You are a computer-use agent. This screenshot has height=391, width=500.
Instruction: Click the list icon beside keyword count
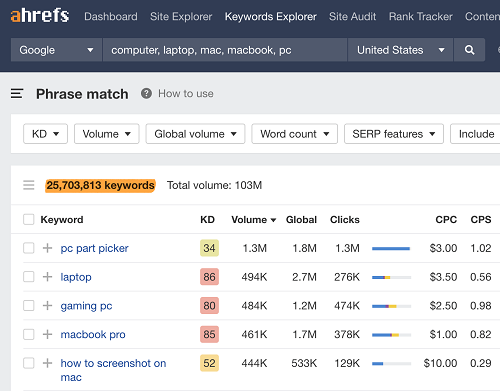[29, 185]
